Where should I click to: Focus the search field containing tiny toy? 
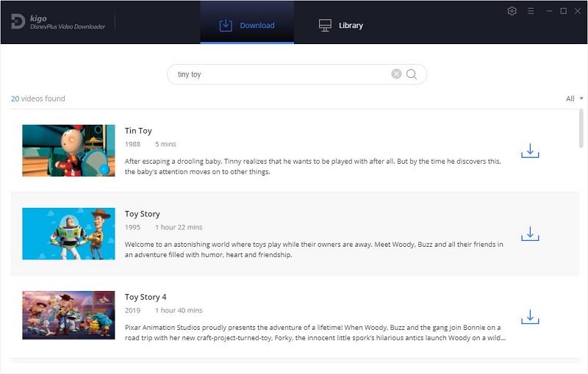tap(279, 74)
